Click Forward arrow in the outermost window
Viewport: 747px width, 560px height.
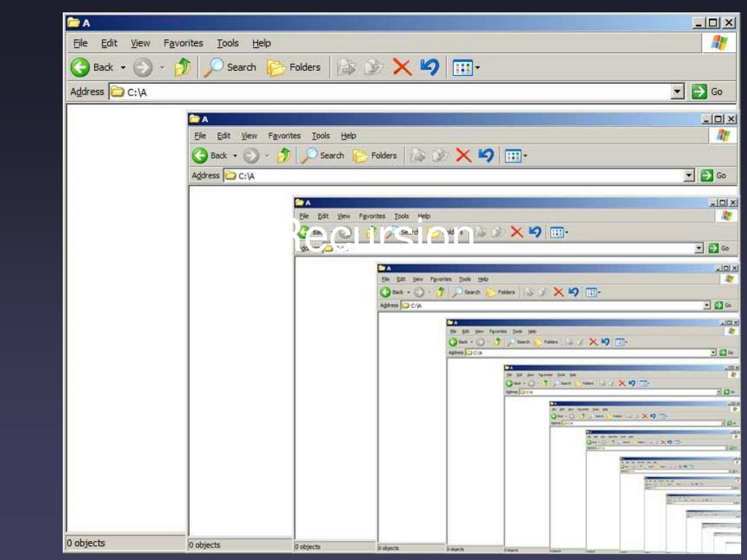[142, 67]
